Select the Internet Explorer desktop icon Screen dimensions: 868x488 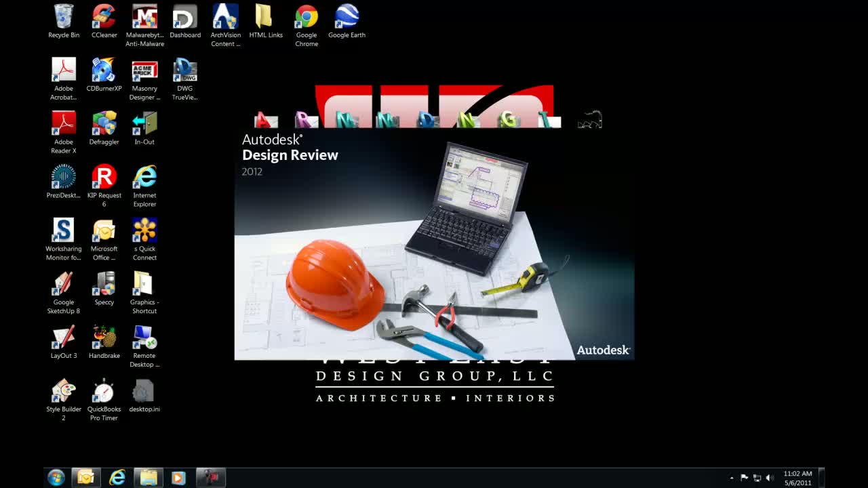(144, 186)
